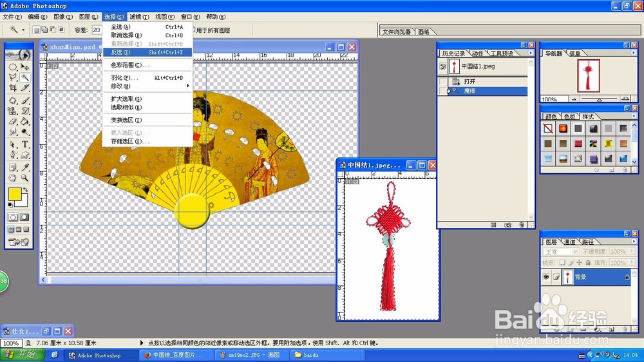Select the Custom Shape tool
This screenshot has width=644, height=362.
click(x=25, y=155)
